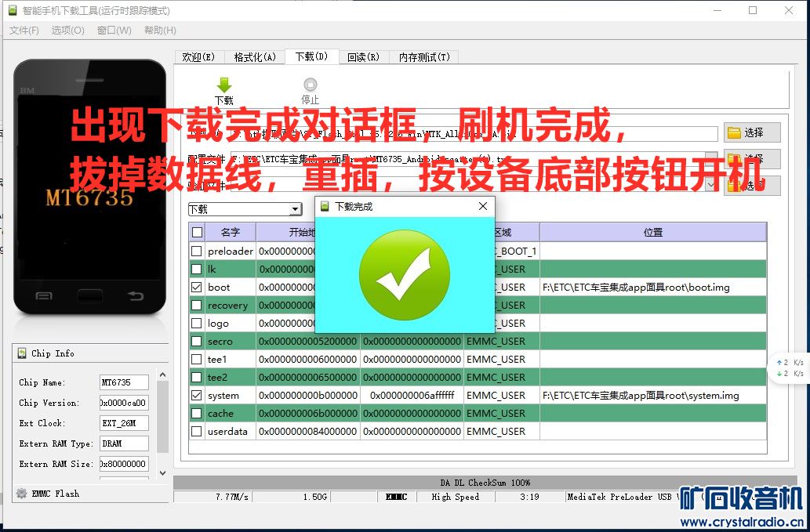Image resolution: width=810 pixels, height=532 pixels.
Task: Open the 选项(O) menu
Action: (67, 31)
